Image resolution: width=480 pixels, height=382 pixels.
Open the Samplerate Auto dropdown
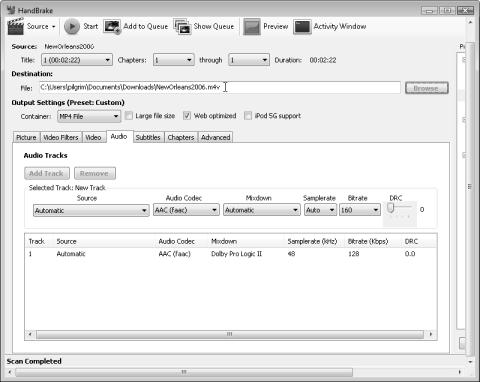tap(320, 210)
